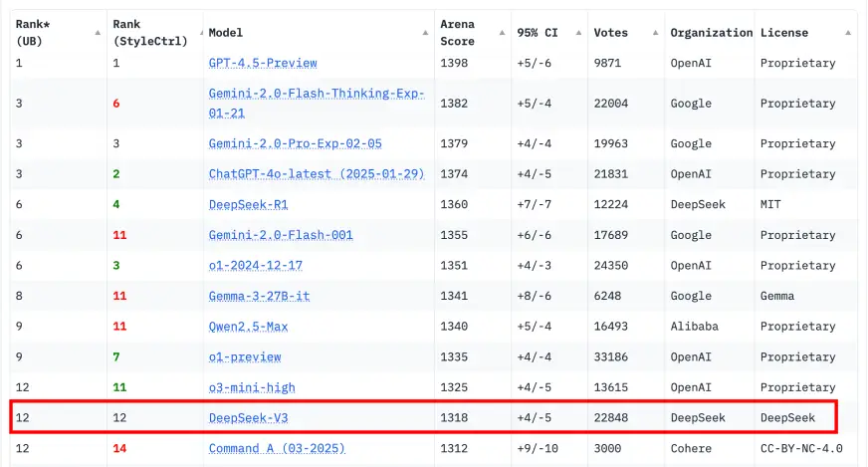The height and width of the screenshot is (467, 868).
Task: Click the Organization column header
Action: click(x=712, y=33)
